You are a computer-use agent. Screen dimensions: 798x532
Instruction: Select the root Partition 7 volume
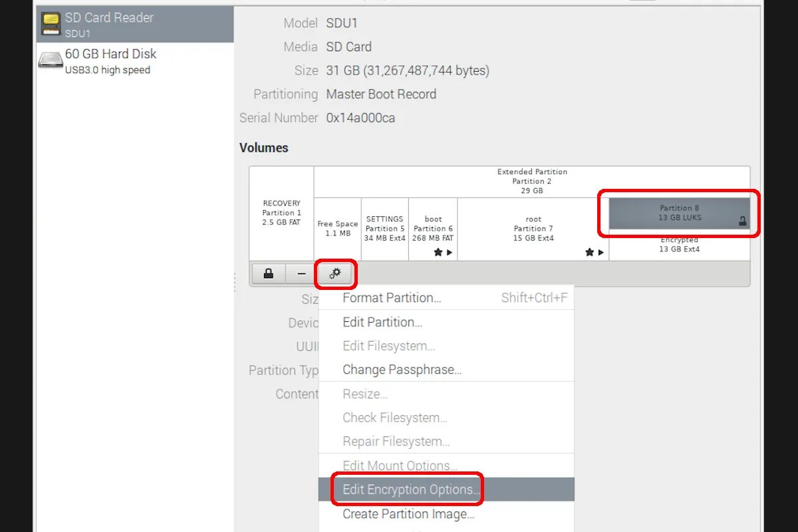coord(533,229)
